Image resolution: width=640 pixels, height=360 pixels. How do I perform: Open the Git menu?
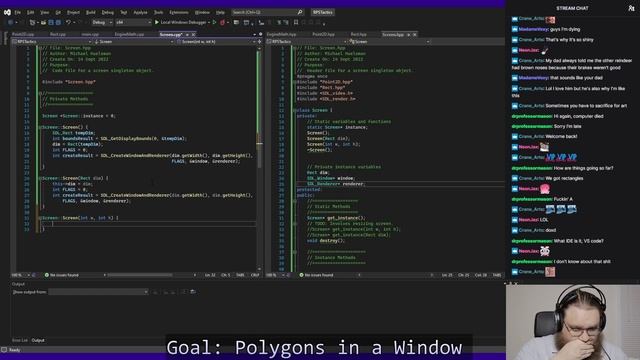(58, 12)
